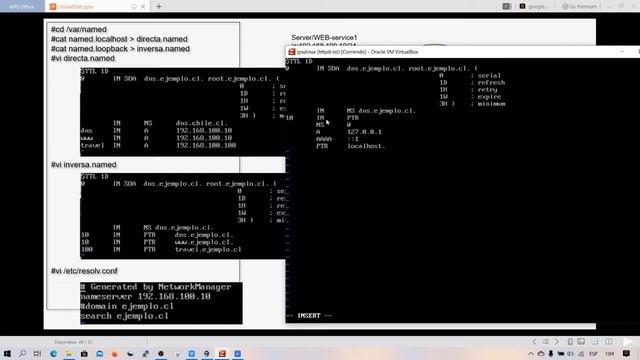Open Task View in the taskbar
Image resolution: width=640 pixels, height=360 pixels.
pyautogui.click(x=38, y=353)
